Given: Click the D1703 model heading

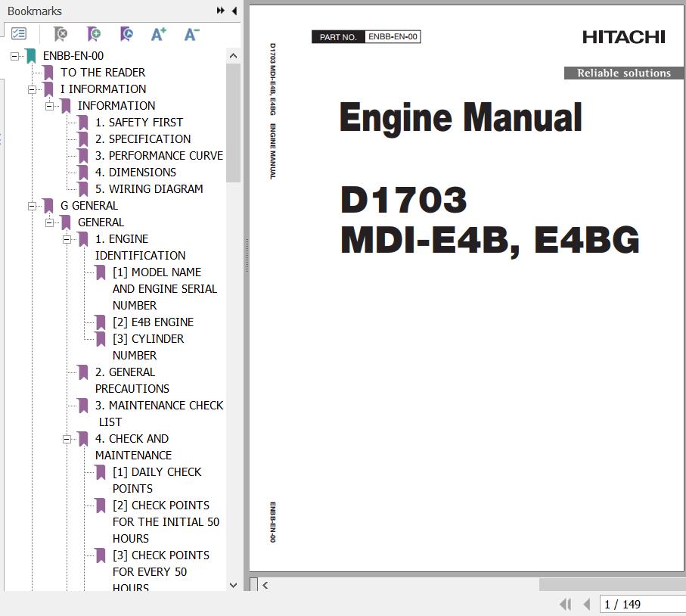Looking at the screenshot, I should [x=404, y=200].
